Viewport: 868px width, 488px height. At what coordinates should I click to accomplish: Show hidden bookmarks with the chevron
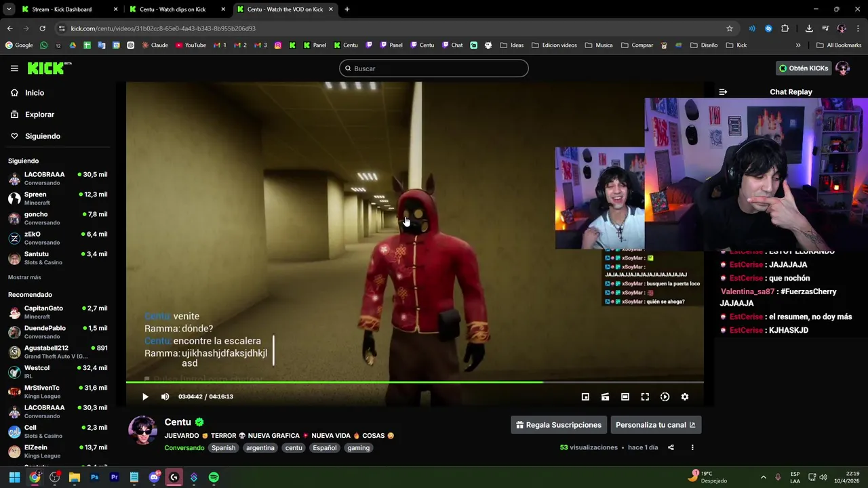[798, 45]
